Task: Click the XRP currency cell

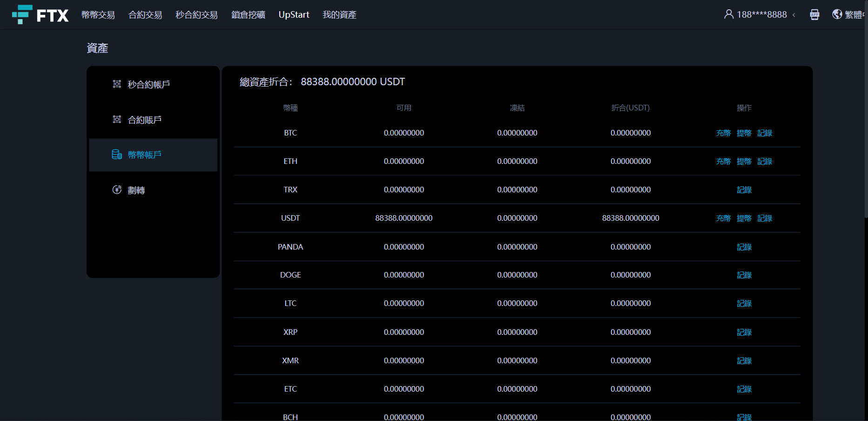Action: (x=290, y=333)
